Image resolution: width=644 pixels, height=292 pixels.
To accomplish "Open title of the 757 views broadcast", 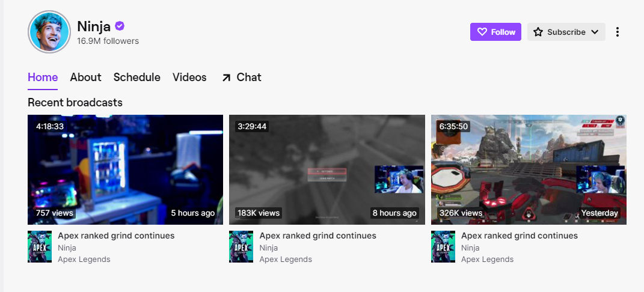I will [116, 236].
